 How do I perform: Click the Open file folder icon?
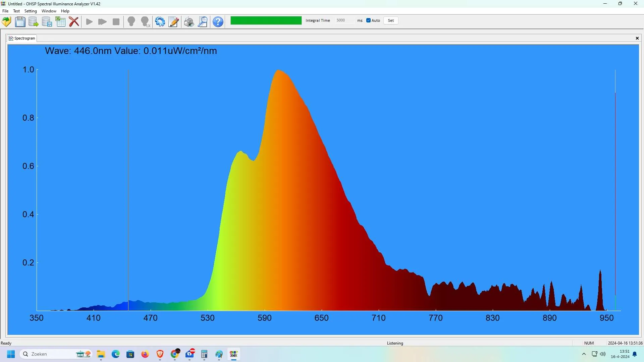6,22
